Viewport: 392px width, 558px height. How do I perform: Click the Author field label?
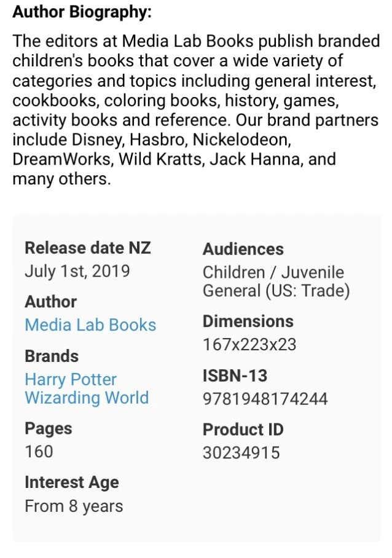[50, 302]
